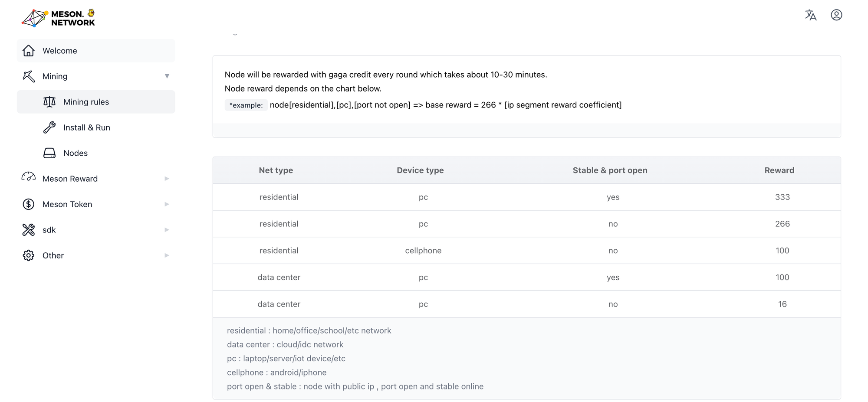The height and width of the screenshot is (402, 868).
Task: Click the gauge icon for Meson Reward
Action: tap(29, 177)
